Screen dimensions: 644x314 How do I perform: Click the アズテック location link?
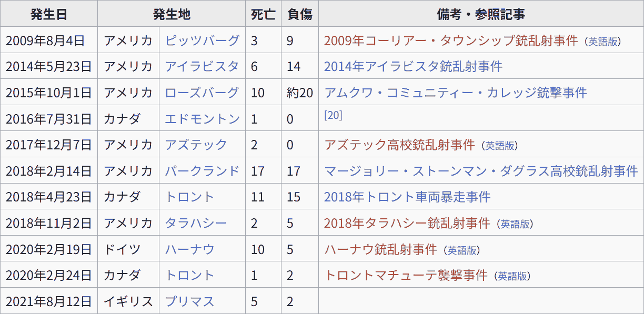coord(196,145)
